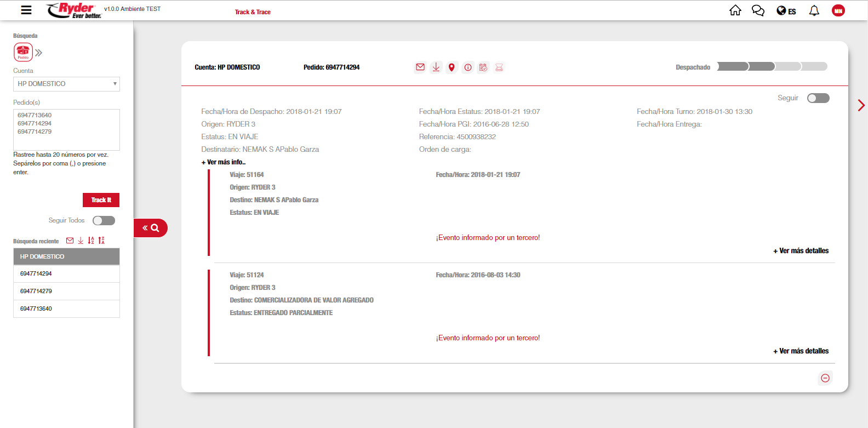Expand details for Viaje 51164
868x428 pixels.
point(801,251)
